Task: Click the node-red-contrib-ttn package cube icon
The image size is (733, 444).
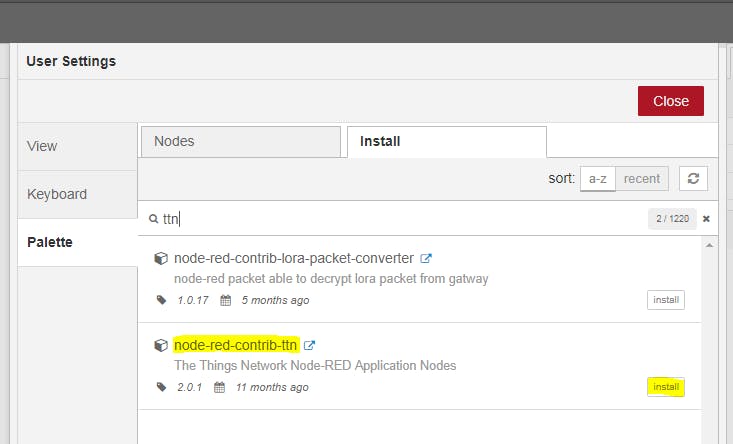Action: tap(161, 345)
